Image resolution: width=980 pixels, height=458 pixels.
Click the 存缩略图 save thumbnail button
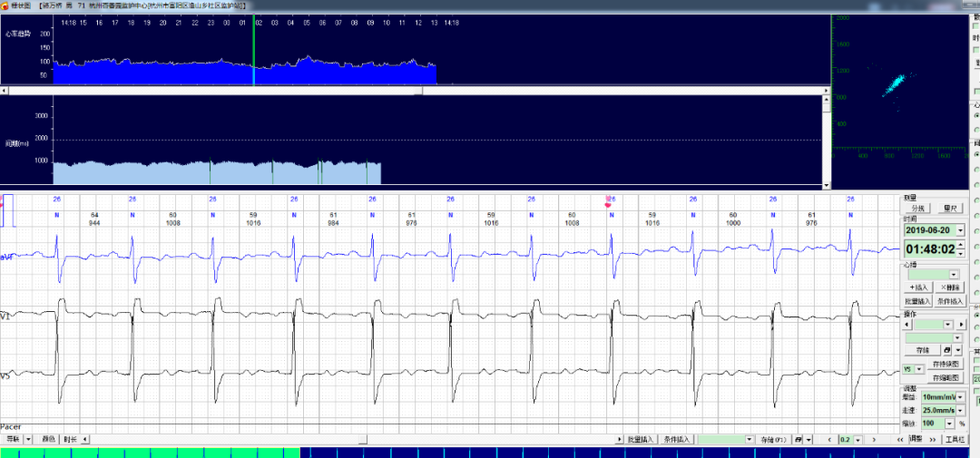(946, 377)
